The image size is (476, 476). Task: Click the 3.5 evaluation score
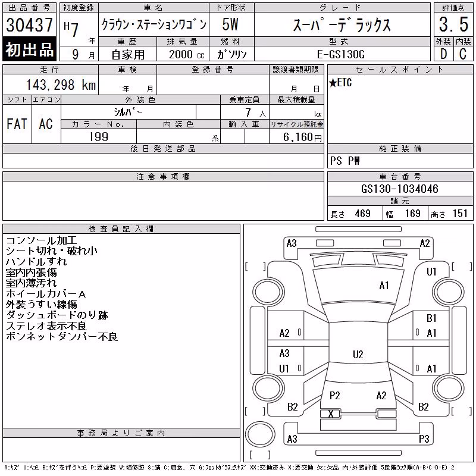point(453,24)
